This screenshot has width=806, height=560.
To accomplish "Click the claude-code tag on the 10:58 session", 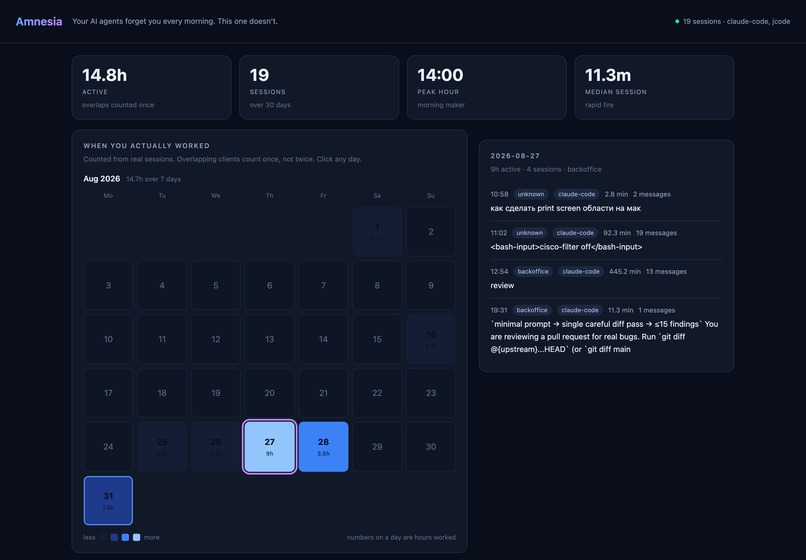I will 576,194.
